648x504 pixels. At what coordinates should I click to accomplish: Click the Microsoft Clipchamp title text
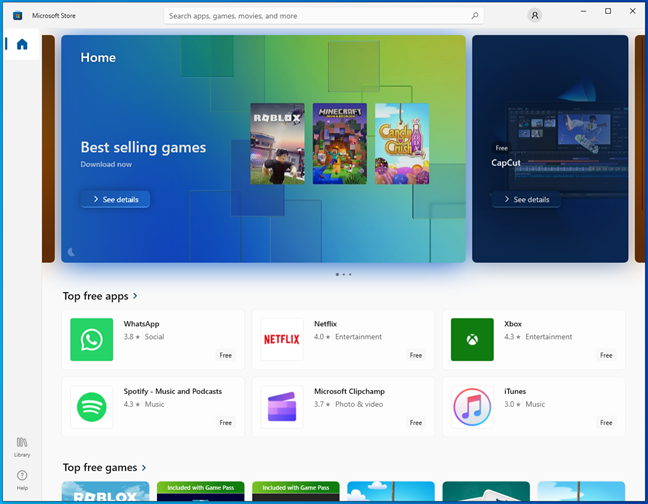pyautogui.click(x=349, y=391)
